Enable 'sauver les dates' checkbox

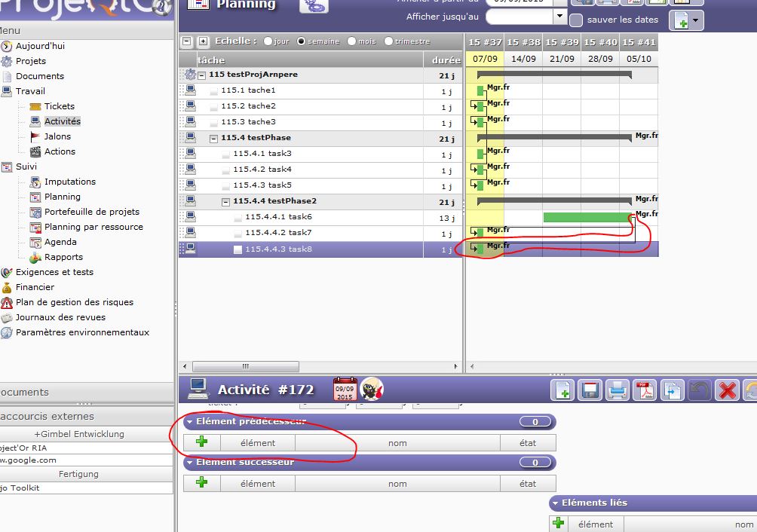click(576, 20)
